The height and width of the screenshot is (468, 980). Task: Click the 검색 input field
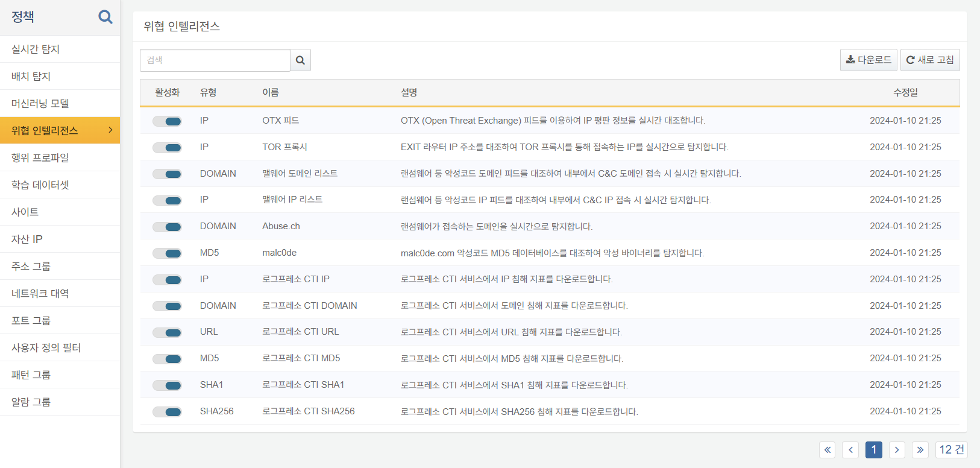(x=215, y=60)
